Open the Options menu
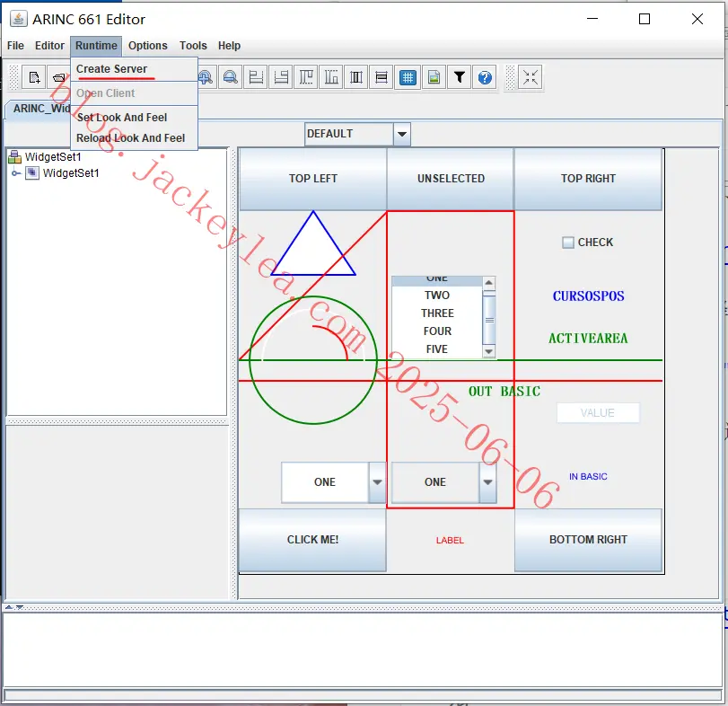The width and height of the screenshot is (728, 706). 147,46
